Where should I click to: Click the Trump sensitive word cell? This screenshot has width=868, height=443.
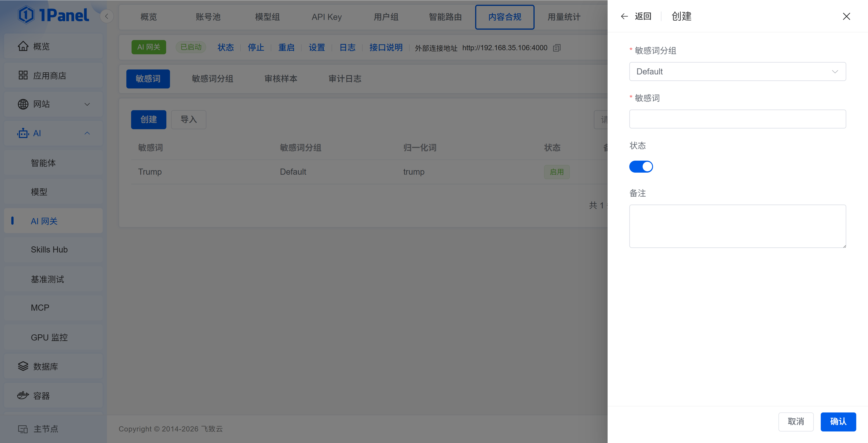pos(150,172)
